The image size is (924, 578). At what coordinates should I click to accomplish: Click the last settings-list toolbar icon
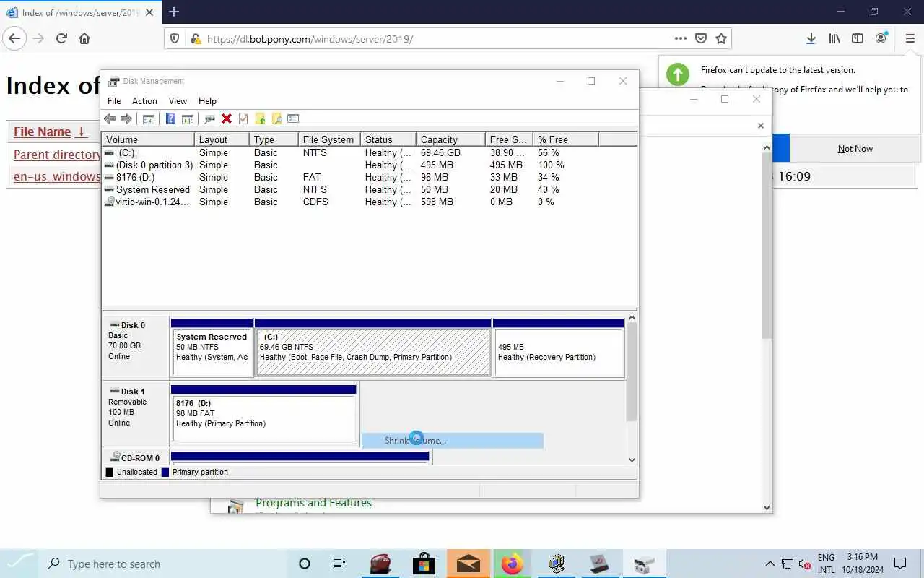pos(293,119)
